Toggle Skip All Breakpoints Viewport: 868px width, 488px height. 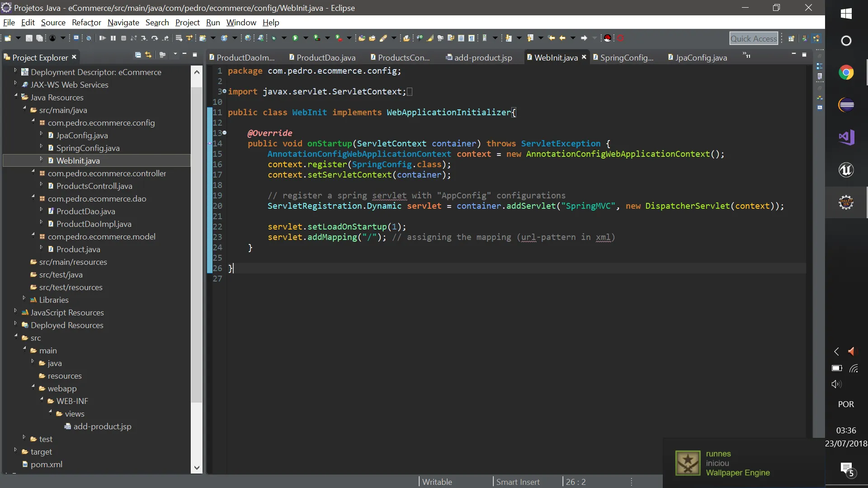click(x=89, y=38)
